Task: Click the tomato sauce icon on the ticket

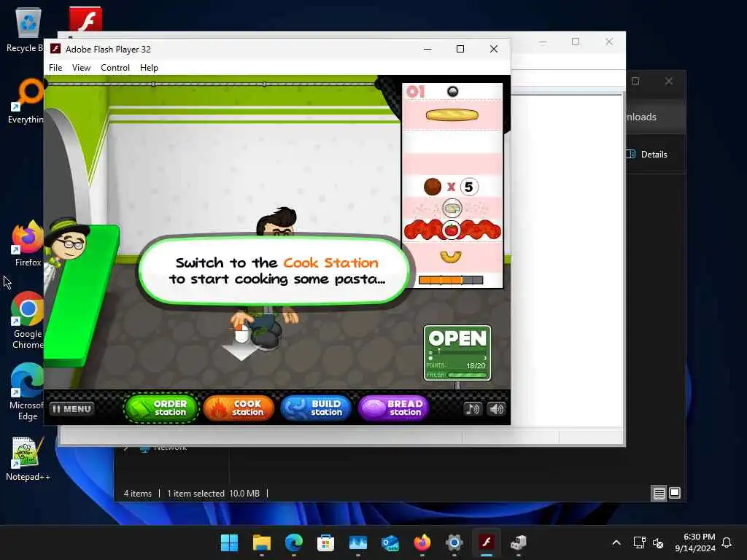Action: 452,230
